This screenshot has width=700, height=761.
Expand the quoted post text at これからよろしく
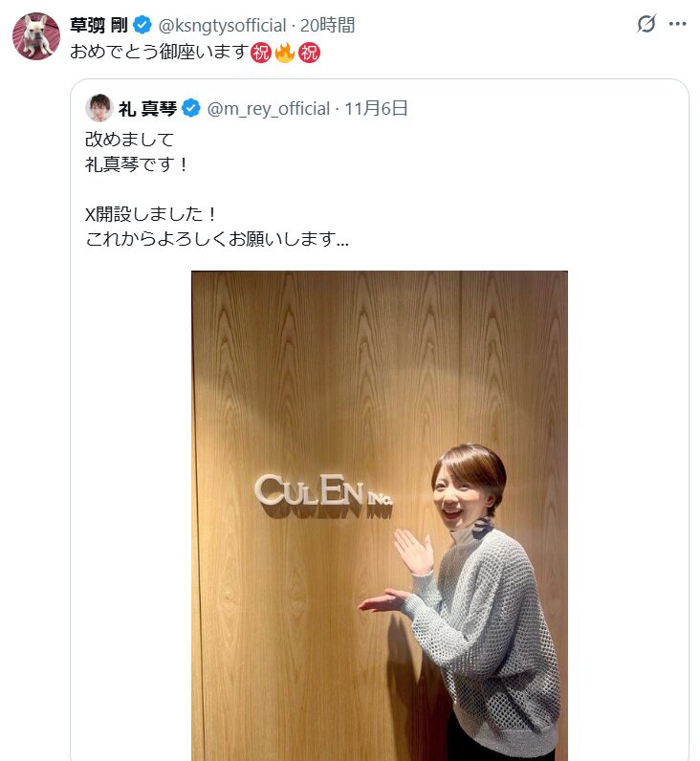pos(217,239)
